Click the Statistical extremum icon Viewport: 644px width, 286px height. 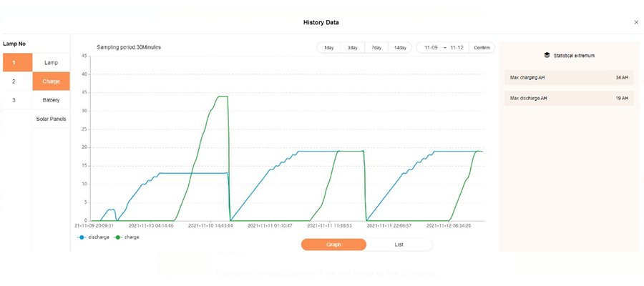coord(547,55)
